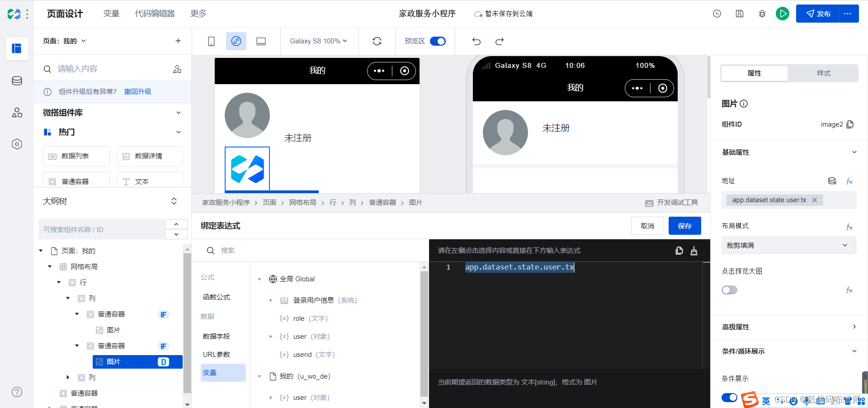Collapse the 热门 components group

[179, 132]
